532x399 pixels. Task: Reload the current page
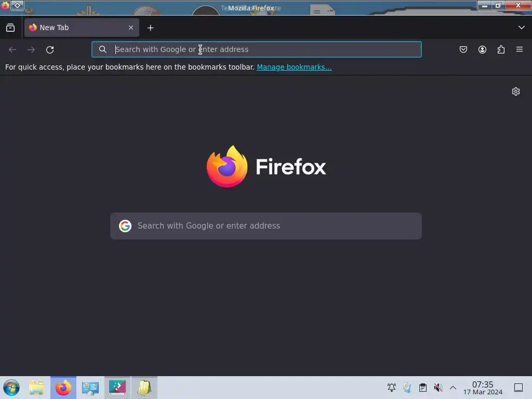click(50, 49)
